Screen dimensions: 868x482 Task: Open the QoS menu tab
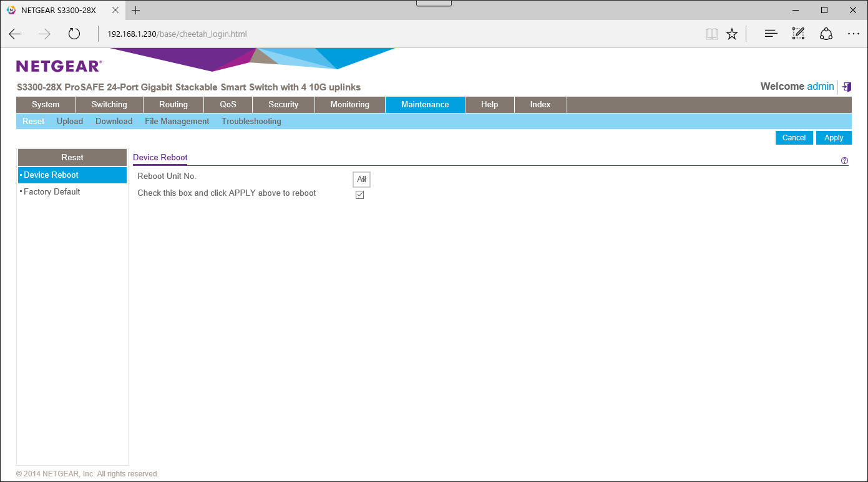pos(228,105)
